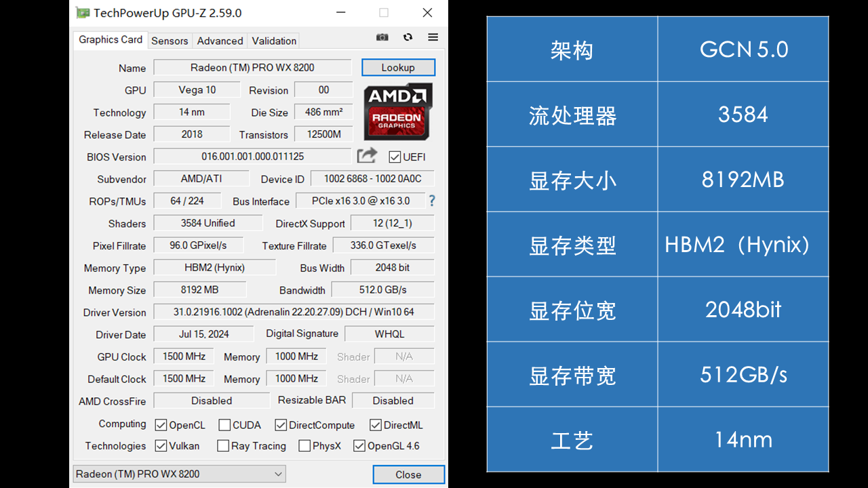Click the Memory Type field HBM2 (Hynix)

(x=214, y=268)
